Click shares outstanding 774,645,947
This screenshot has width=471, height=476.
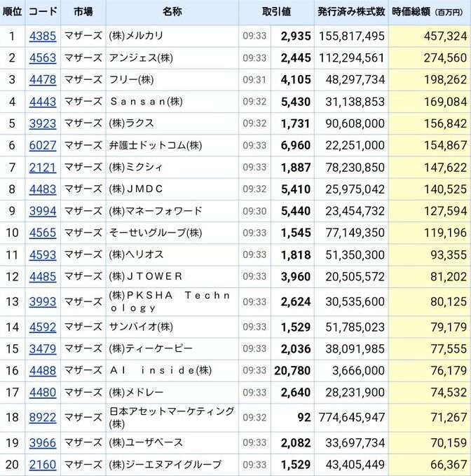pyautogui.click(x=352, y=417)
